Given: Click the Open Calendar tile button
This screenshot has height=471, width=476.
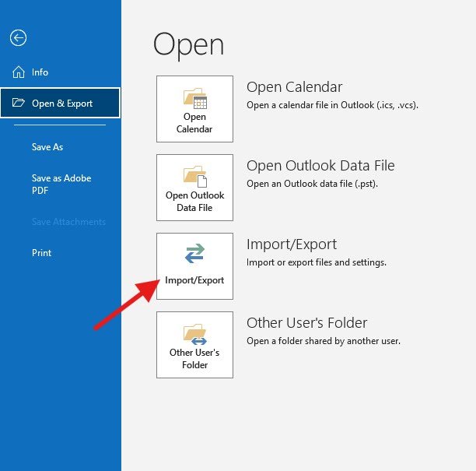Looking at the screenshot, I should pos(194,109).
